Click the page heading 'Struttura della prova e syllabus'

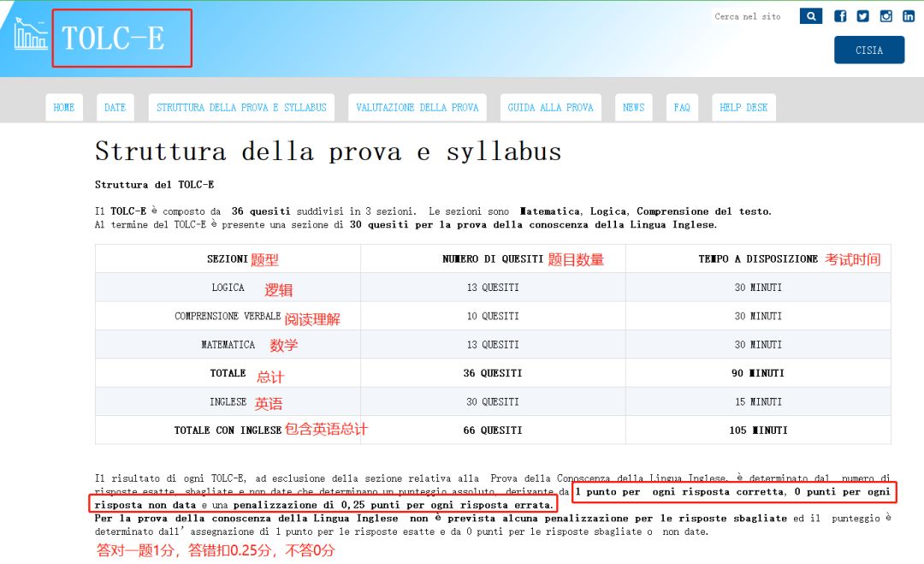pos(328,151)
